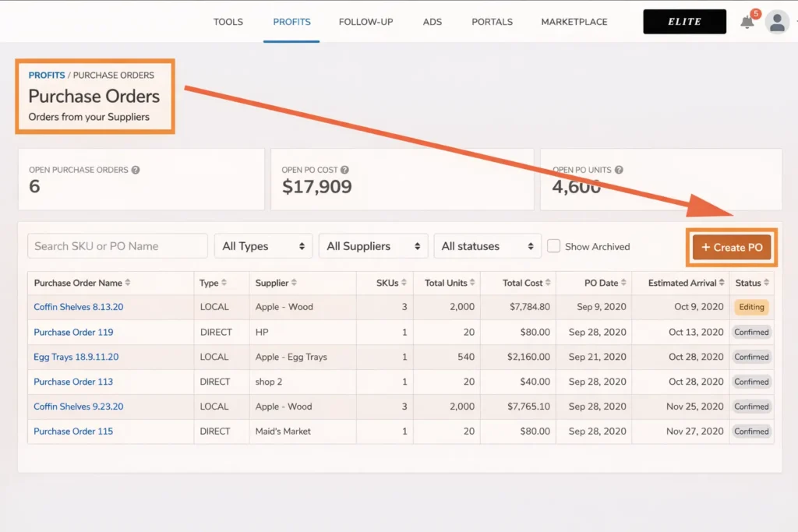The image size is (798, 532).
Task: Open the All Suppliers dropdown
Action: point(373,245)
